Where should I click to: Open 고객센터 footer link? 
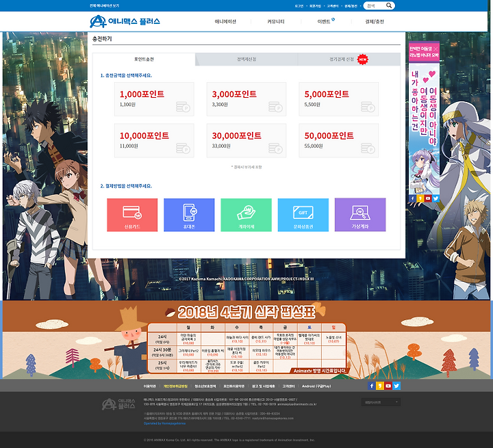click(288, 386)
